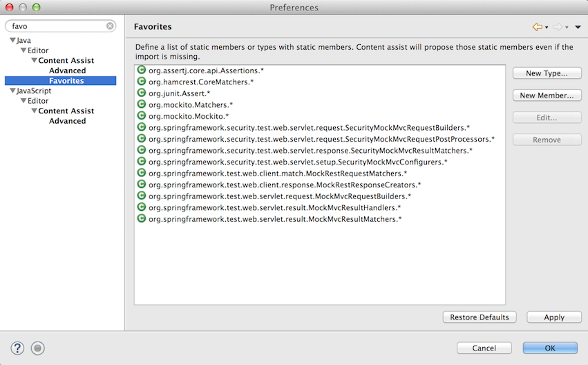Go back with the yellow arrow icon
This screenshot has width=588, height=365.
click(538, 27)
